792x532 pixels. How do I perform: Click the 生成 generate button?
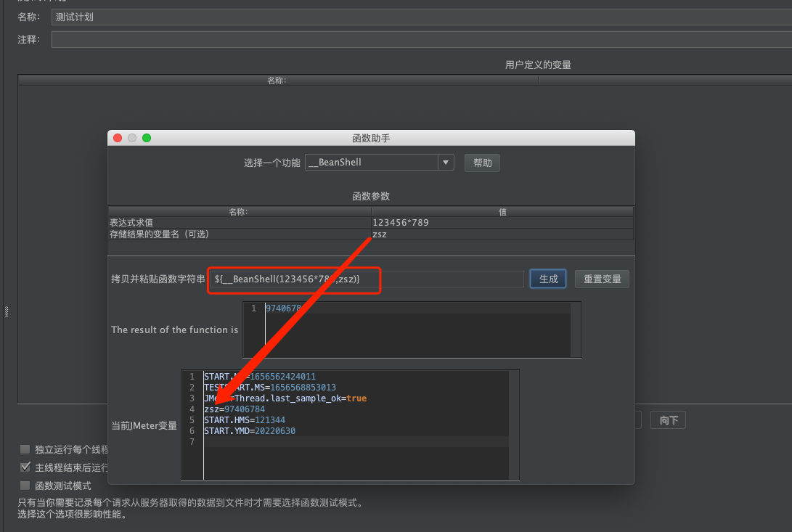pyautogui.click(x=548, y=279)
